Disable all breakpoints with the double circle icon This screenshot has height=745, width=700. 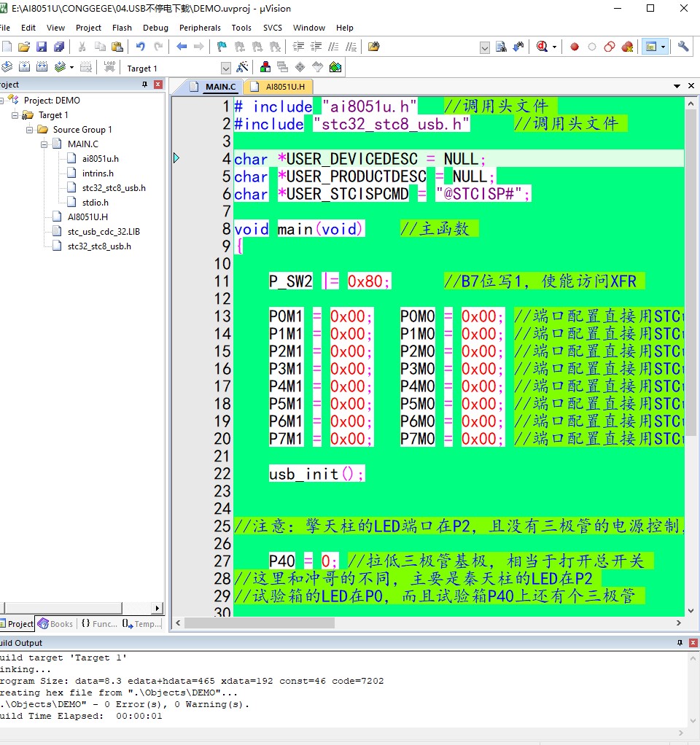coord(610,47)
